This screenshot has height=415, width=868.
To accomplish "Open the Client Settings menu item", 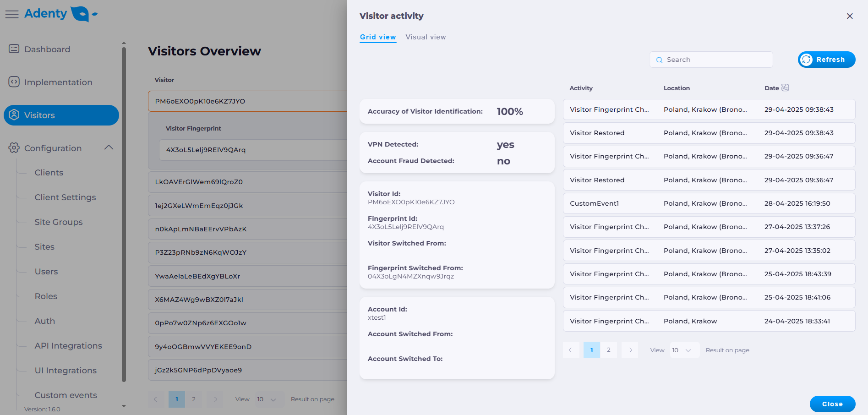I will [x=65, y=197].
